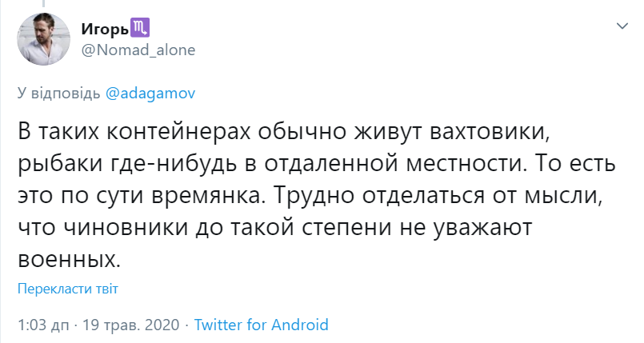The width and height of the screenshot is (644, 343).
Task: Click the tweet body text paragraph
Action: [x=316, y=196]
